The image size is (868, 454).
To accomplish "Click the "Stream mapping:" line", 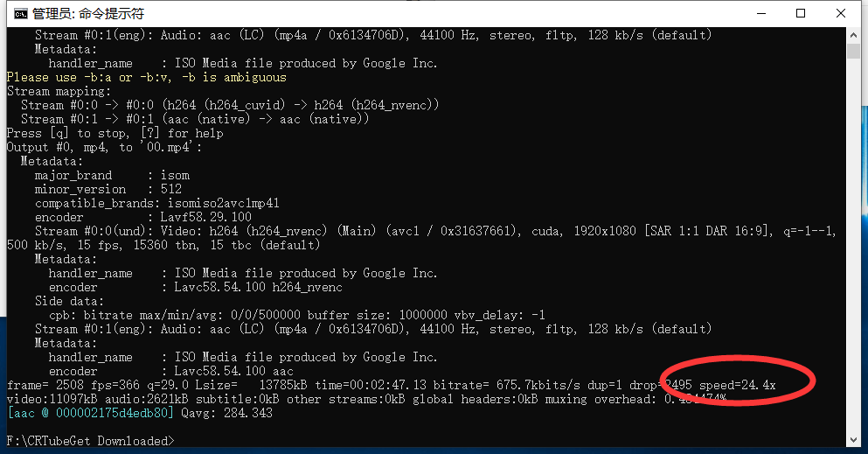I will [59, 91].
